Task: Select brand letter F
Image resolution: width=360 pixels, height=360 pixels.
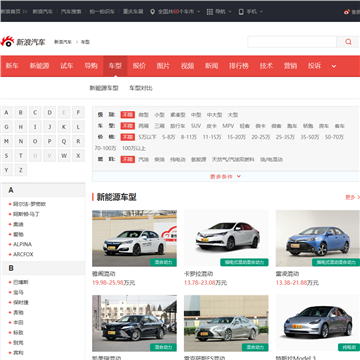Action: (78, 113)
